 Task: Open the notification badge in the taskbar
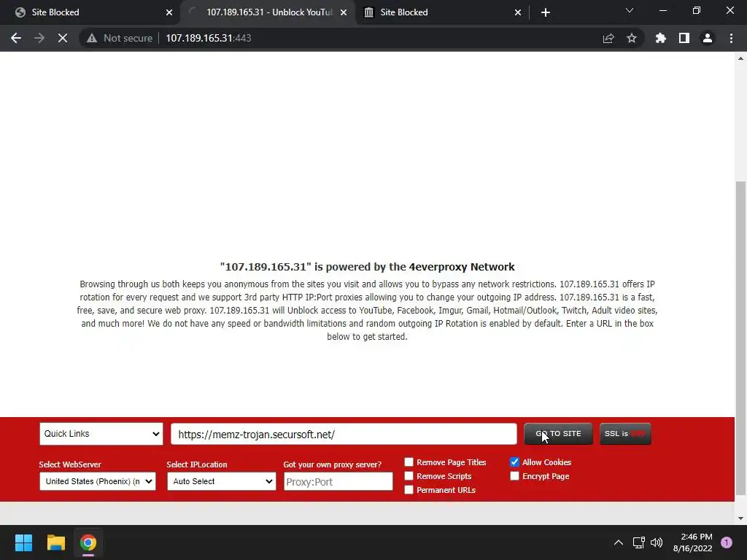pyautogui.click(x=727, y=542)
